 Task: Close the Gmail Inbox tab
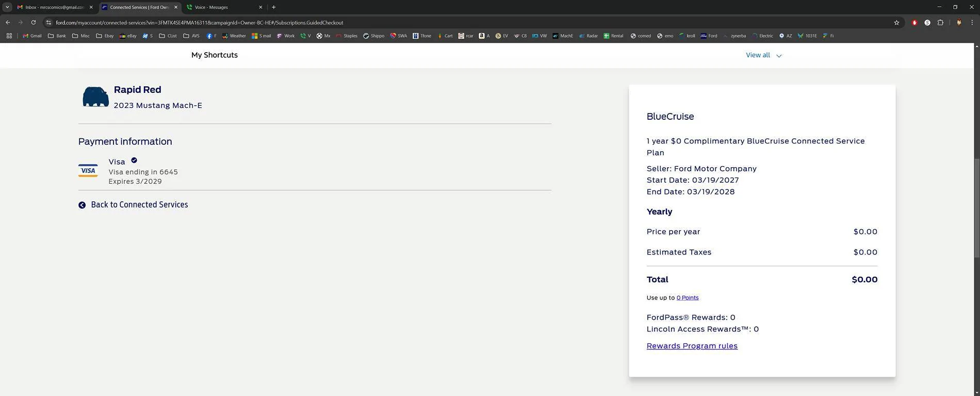[x=91, y=7]
